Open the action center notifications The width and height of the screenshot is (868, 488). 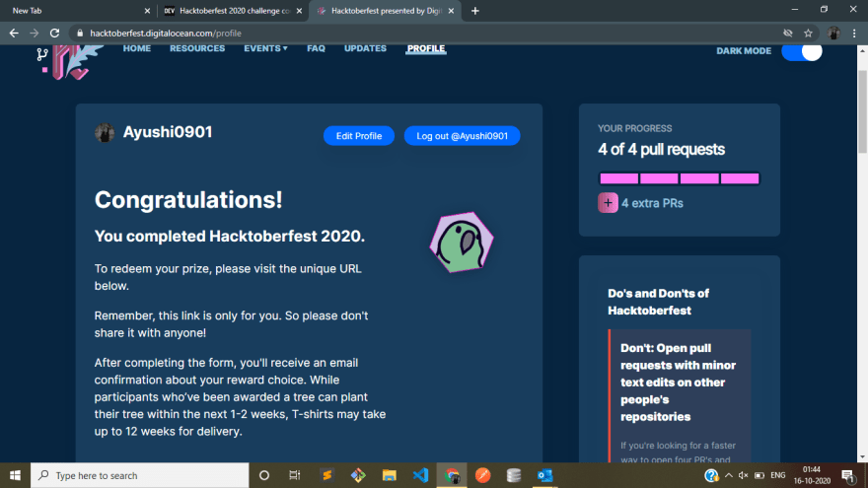(848, 475)
